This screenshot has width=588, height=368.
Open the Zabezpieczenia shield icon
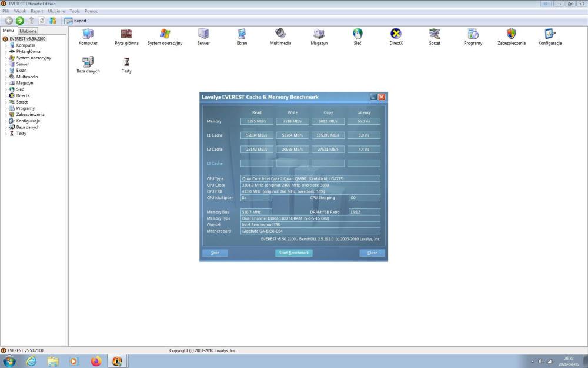pyautogui.click(x=511, y=34)
